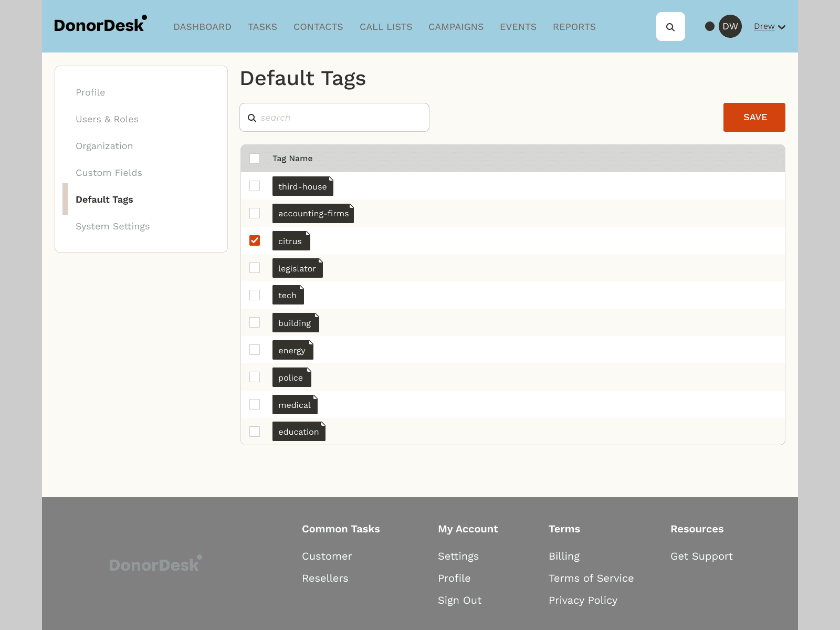Click the citrus tag label
The width and height of the screenshot is (840, 630).
coord(291,241)
